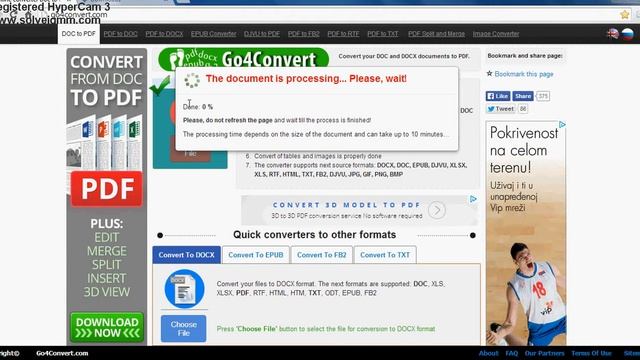Switch language with the UK flag icon
This screenshot has width=640, height=360.
point(613,34)
